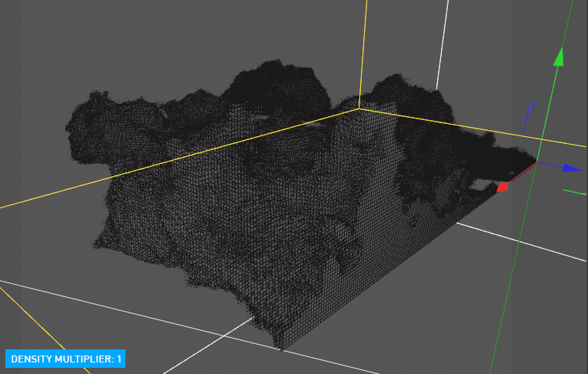Click the green Y-axis arrowhead on the gizmo
588x374 pixels.
[x=560, y=56]
